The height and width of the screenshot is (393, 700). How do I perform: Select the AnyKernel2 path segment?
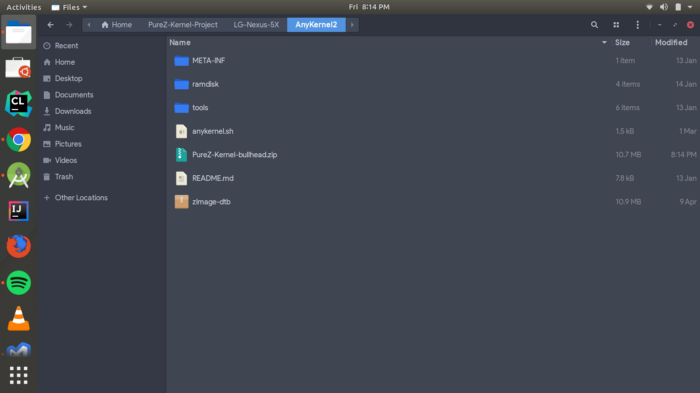point(316,25)
